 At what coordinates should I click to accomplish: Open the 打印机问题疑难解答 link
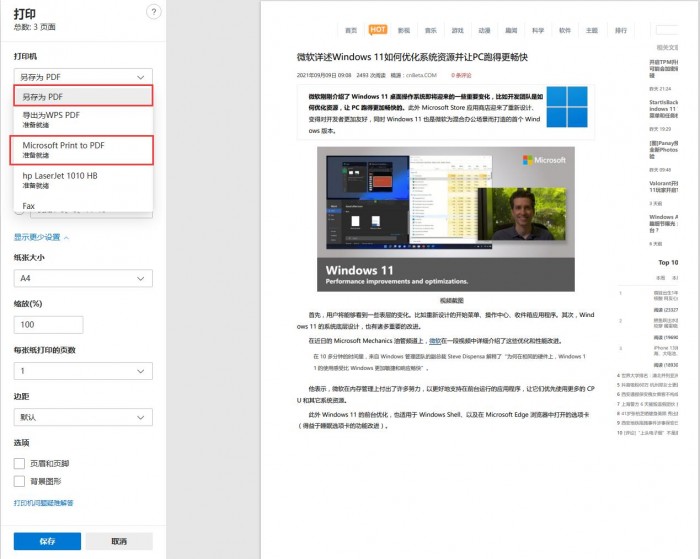tap(43, 503)
